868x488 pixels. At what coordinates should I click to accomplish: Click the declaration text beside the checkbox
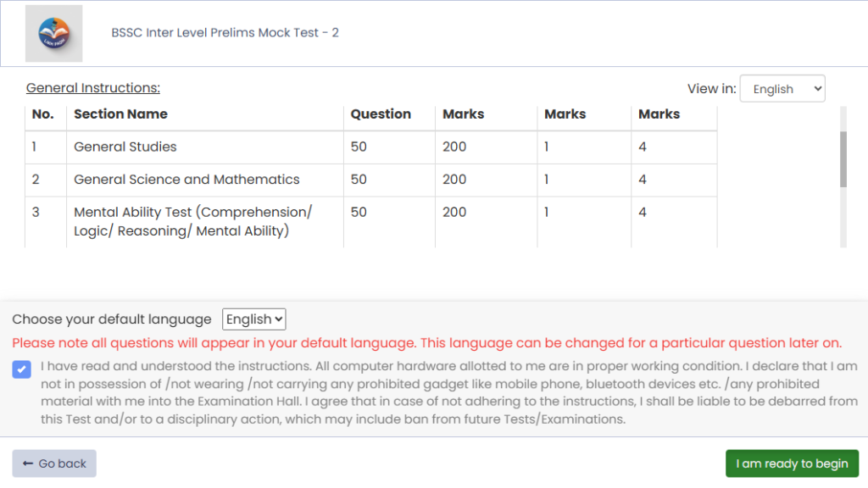[449, 393]
